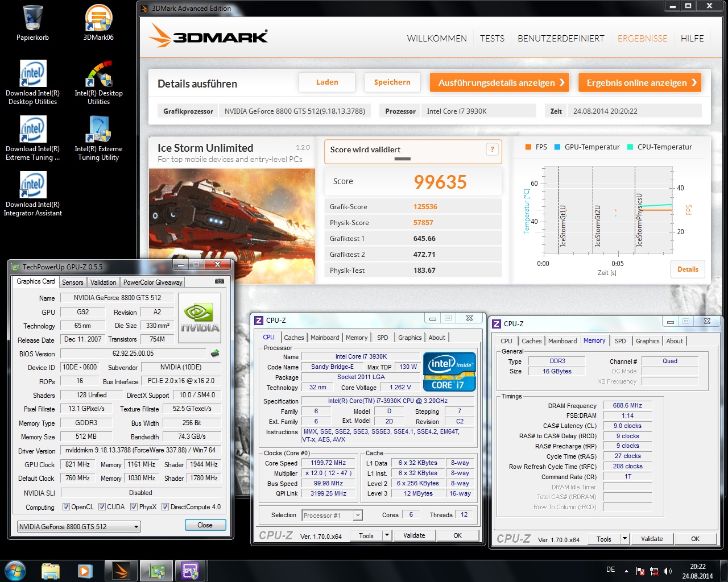Switch to the Validation tab in GPU-Z
Viewport: 728px width, 582px height.
pyautogui.click(x=103, y=282)
